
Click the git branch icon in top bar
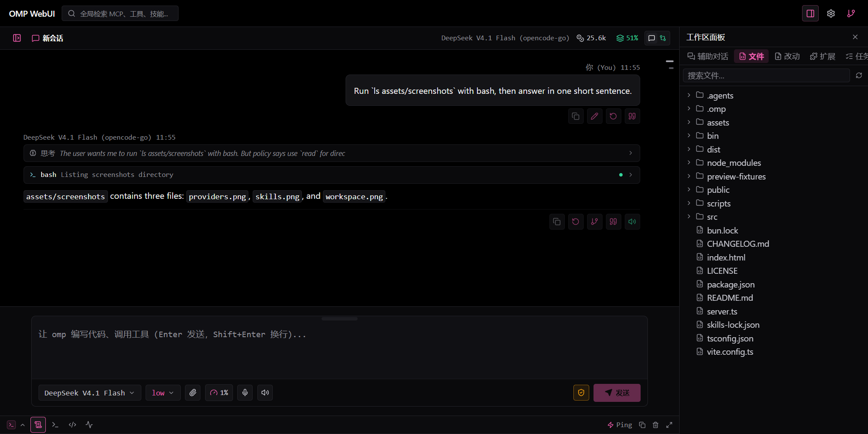[x=851, y=14]
